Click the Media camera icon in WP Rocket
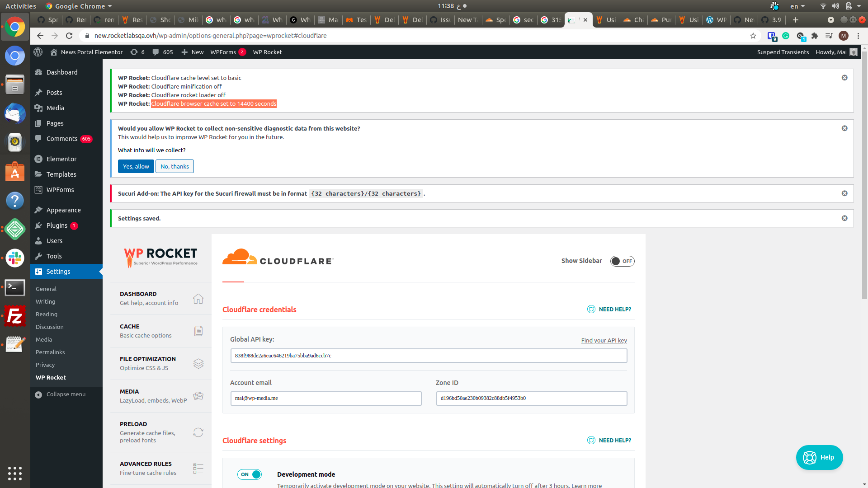This screenshot has height=488, width=868. (x=198, y=396)
